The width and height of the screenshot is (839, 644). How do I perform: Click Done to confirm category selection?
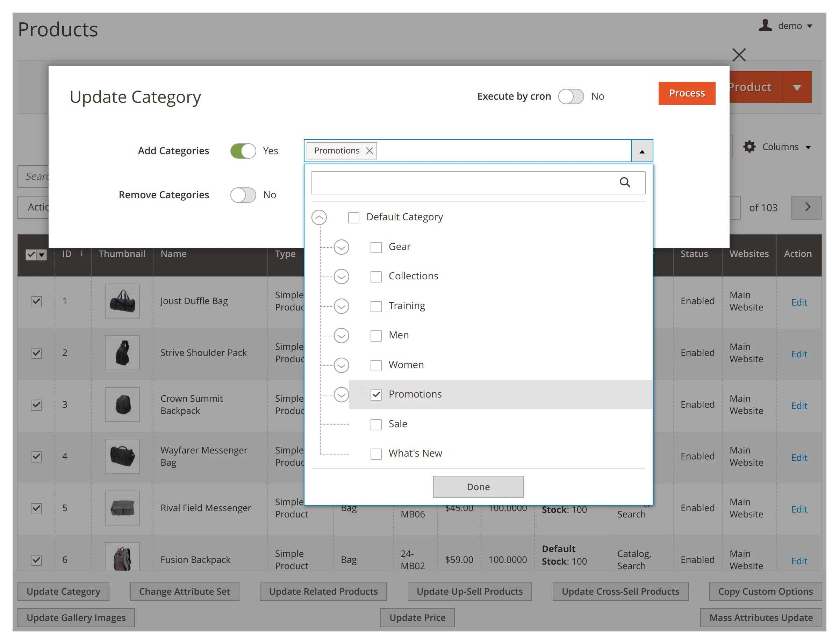(478, 486)
